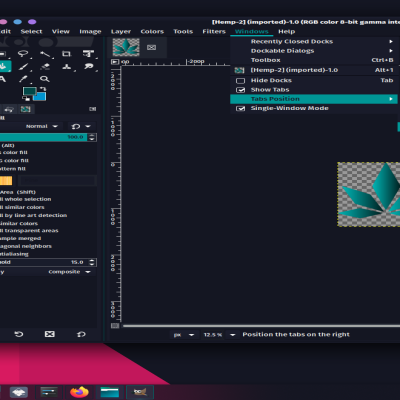This screenshot has height=400, width=400.
Task: Select the Fuzzy Select wand tool
Action: pyautogui.click(x=45, y=54)
